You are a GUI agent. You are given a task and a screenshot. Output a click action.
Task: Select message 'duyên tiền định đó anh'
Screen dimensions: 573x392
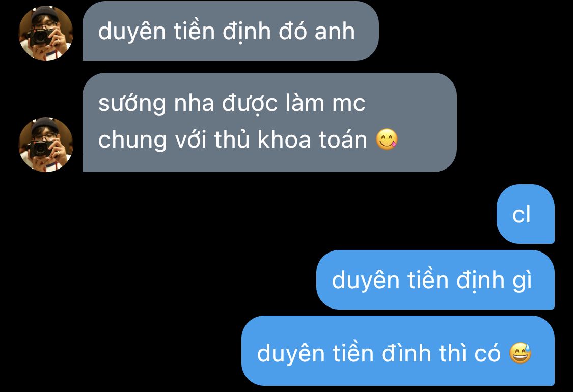click(x=231, y=31)
